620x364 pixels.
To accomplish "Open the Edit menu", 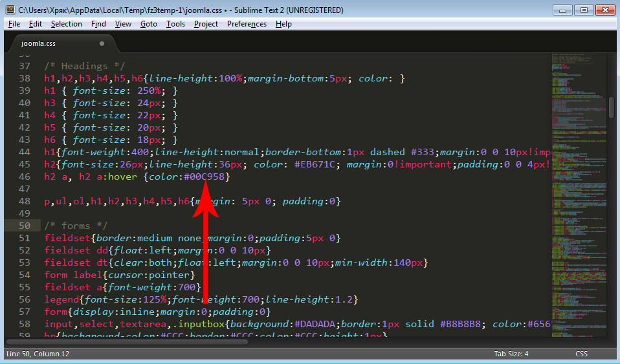I will [36, 24].
